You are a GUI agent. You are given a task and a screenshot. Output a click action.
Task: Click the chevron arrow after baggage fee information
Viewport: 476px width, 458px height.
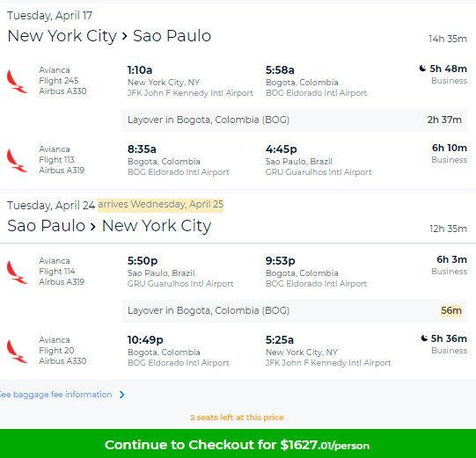coord(122,395)
